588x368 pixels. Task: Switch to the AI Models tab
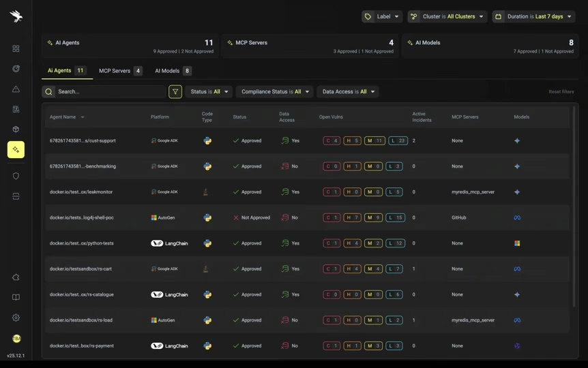coord(173,71)
